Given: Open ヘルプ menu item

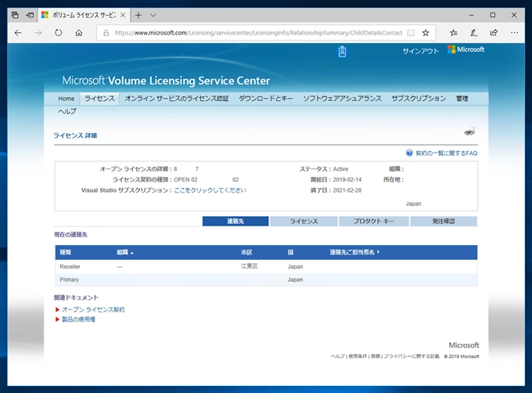Looking at the screenshot, I should pyautogui.click(x=66, y=111).
